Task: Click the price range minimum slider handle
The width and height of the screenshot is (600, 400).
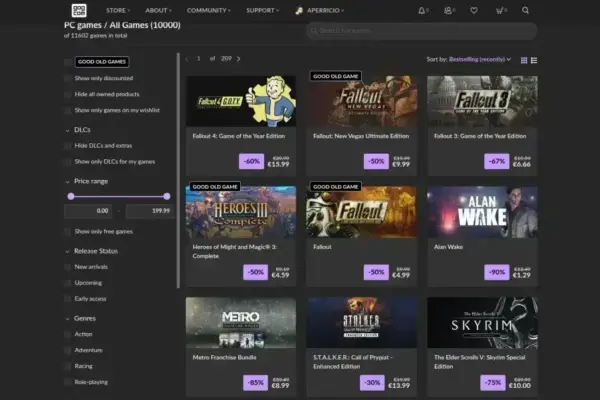Action: 71,196
